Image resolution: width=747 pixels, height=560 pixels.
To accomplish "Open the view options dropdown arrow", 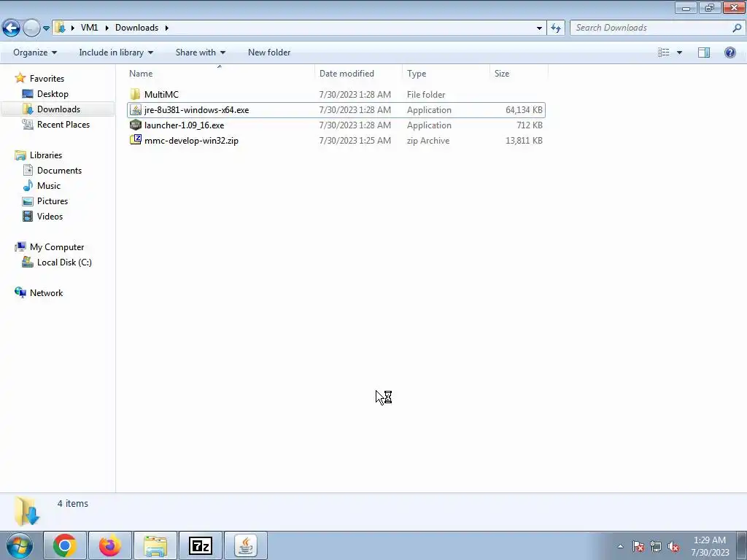I will tap(679, 52).
